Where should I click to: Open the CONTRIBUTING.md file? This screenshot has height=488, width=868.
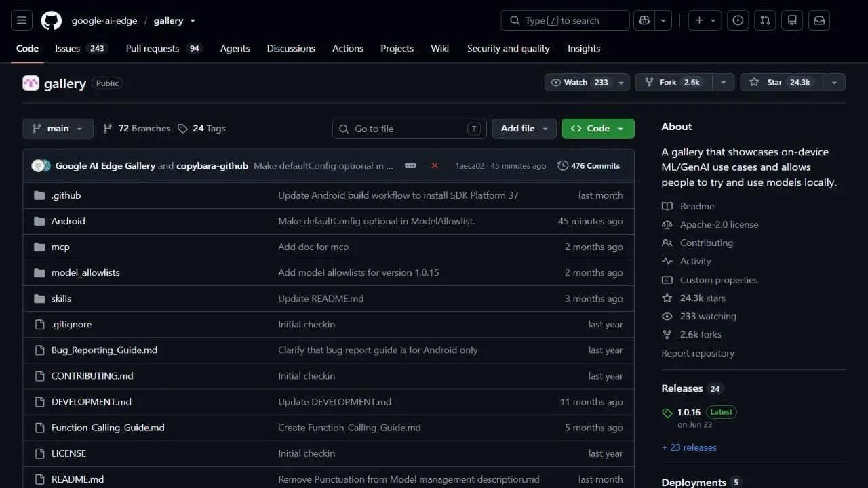tap(92, 376)
